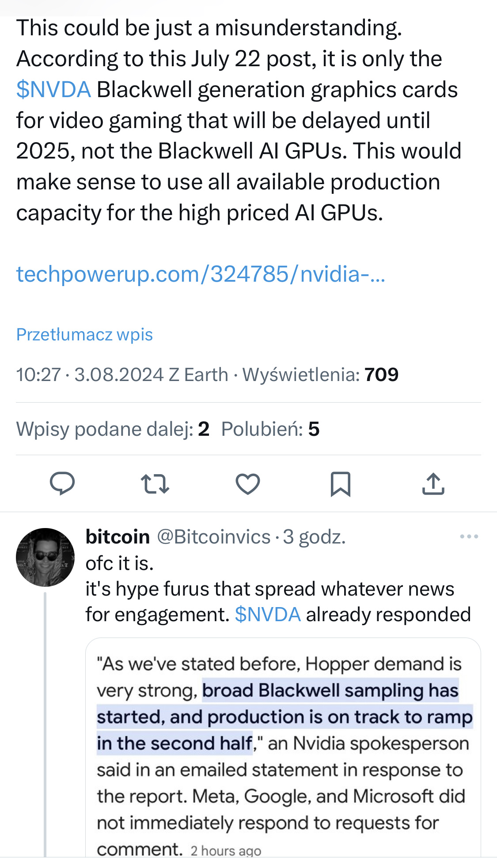Screen dimensions: 497x868
Task: Open the reply text "ofc it is."
Action: 120,563
